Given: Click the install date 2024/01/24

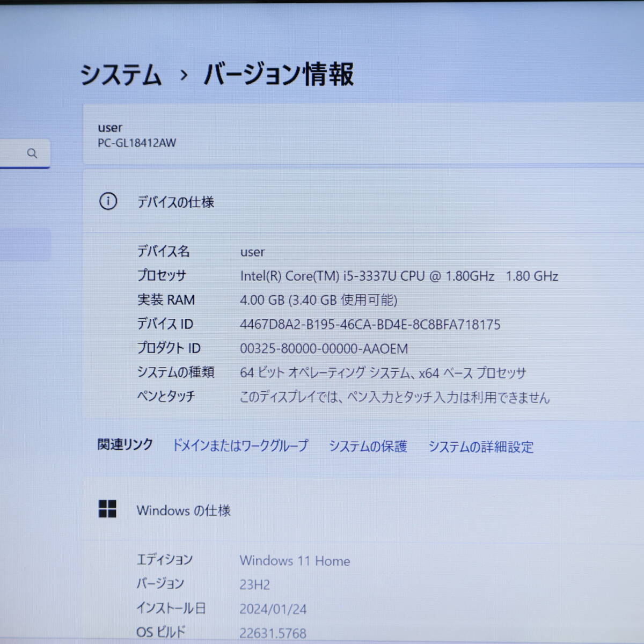Looking at the screenshot, I should (273, 609).
